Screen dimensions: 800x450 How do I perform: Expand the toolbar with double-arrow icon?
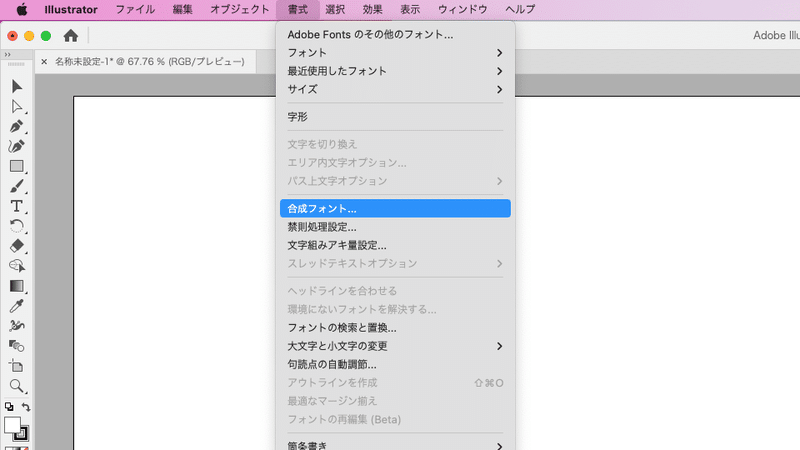(x=8, y=55)
